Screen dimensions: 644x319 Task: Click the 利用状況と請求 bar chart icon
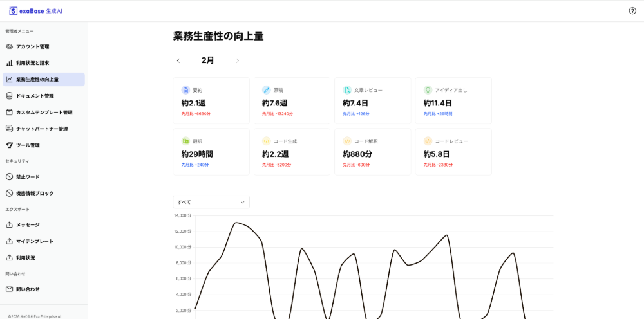[x=10, y=63]
